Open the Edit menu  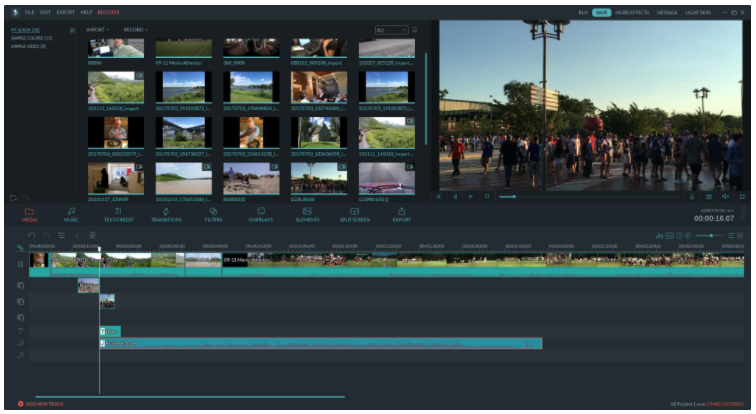[46, 11]
